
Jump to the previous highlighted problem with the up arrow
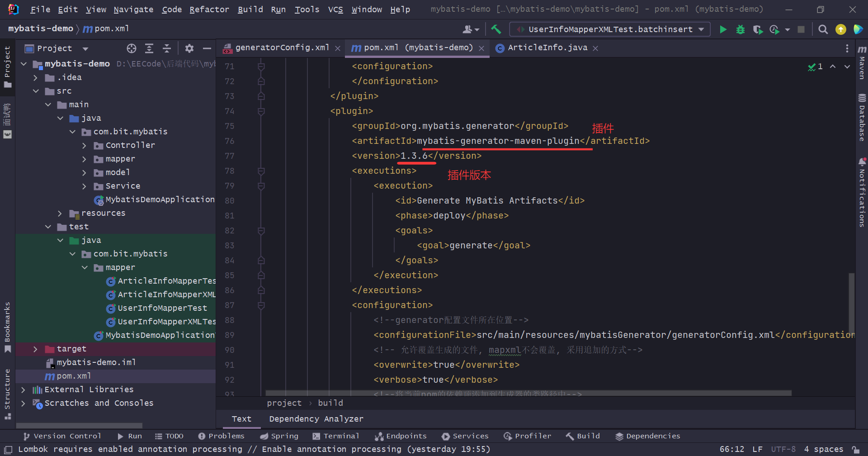(833, 66)
